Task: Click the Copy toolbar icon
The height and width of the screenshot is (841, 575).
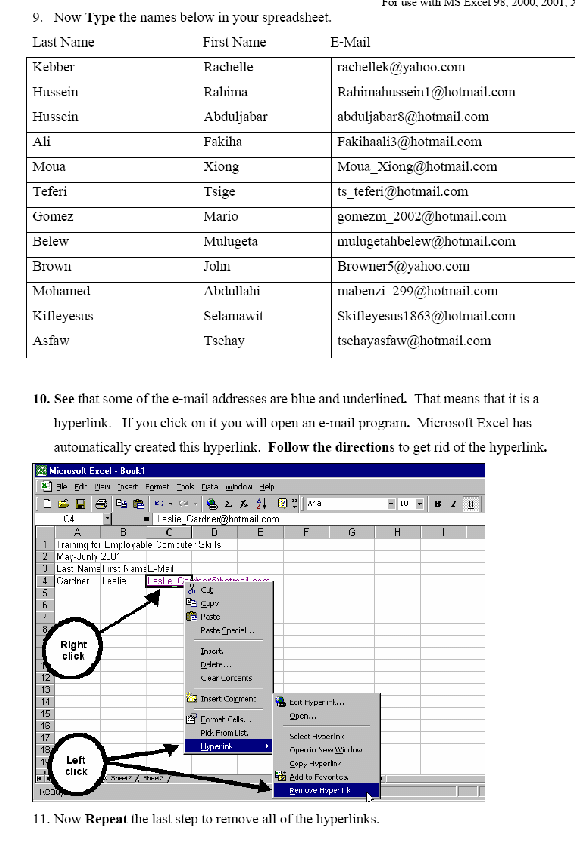Action: [x=121, y=504]
